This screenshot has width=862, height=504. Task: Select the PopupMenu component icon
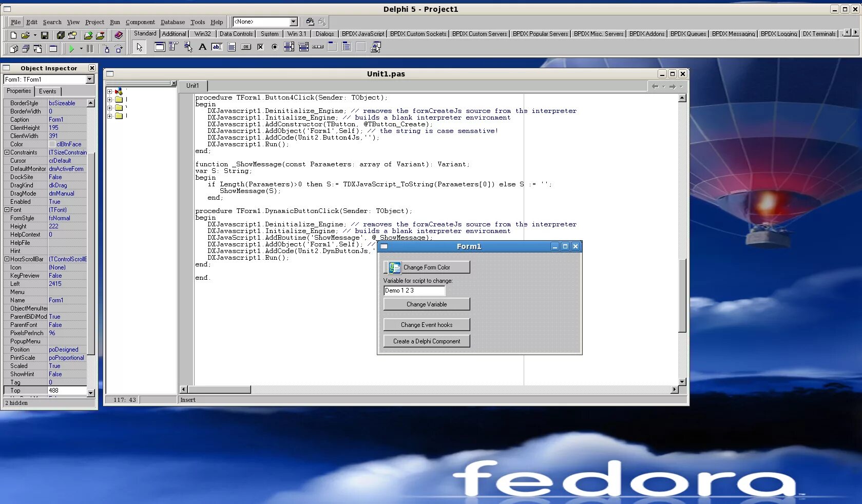coord(188,47)
